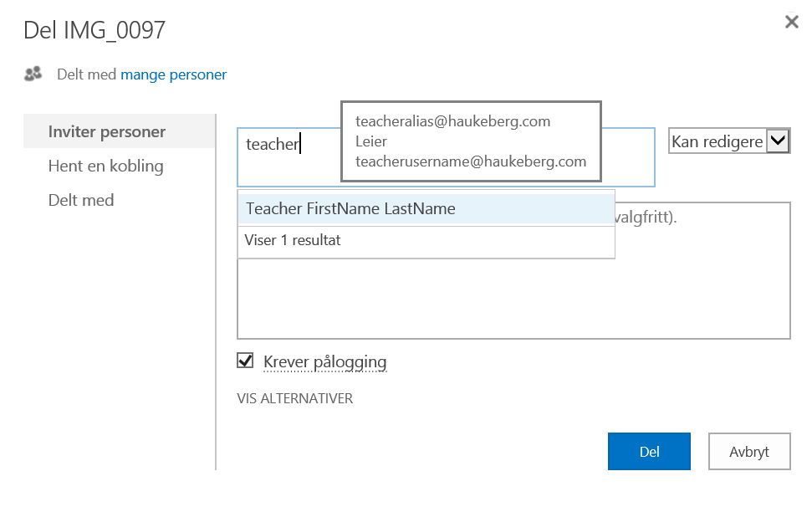Click the dialog title Del IMG_0097

94,30
